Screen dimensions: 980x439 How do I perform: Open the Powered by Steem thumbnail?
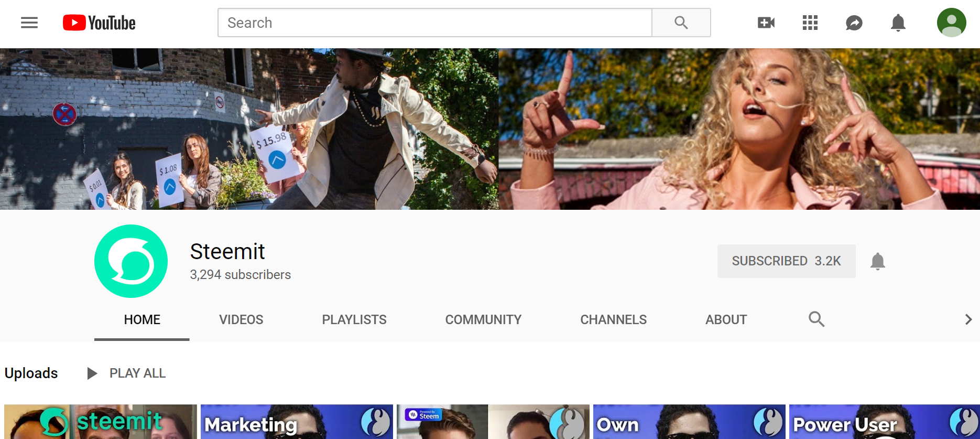pyautogui.click(x=493, y=422)
